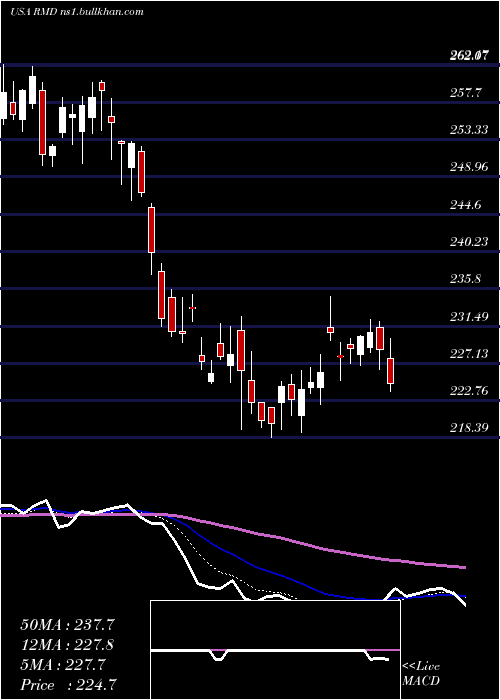
Task: Click the 218.39 price axis label
Action: 469,428
